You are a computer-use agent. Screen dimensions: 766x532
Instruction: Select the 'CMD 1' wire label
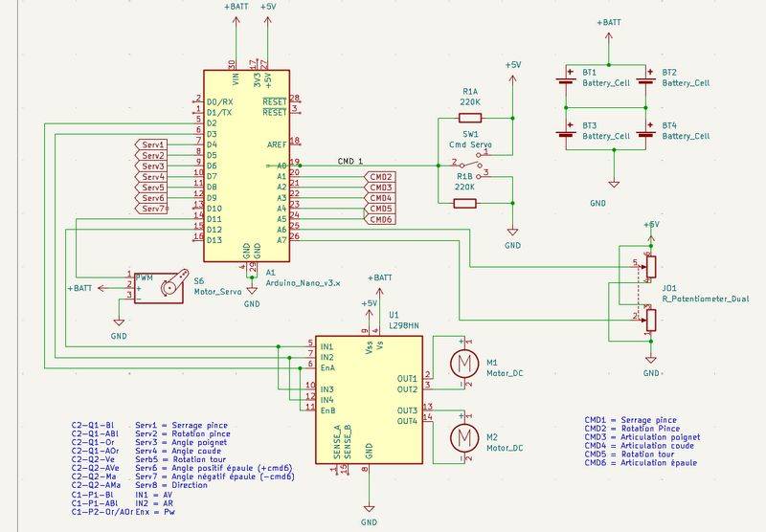[350, 161]
